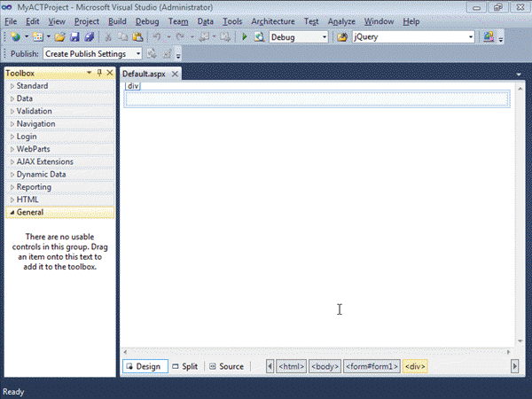Viewport: 532px width, 399px height.
Task: Open the Redo history dropdown arrow
Action: pyautogui.click(x=192, y=36)
